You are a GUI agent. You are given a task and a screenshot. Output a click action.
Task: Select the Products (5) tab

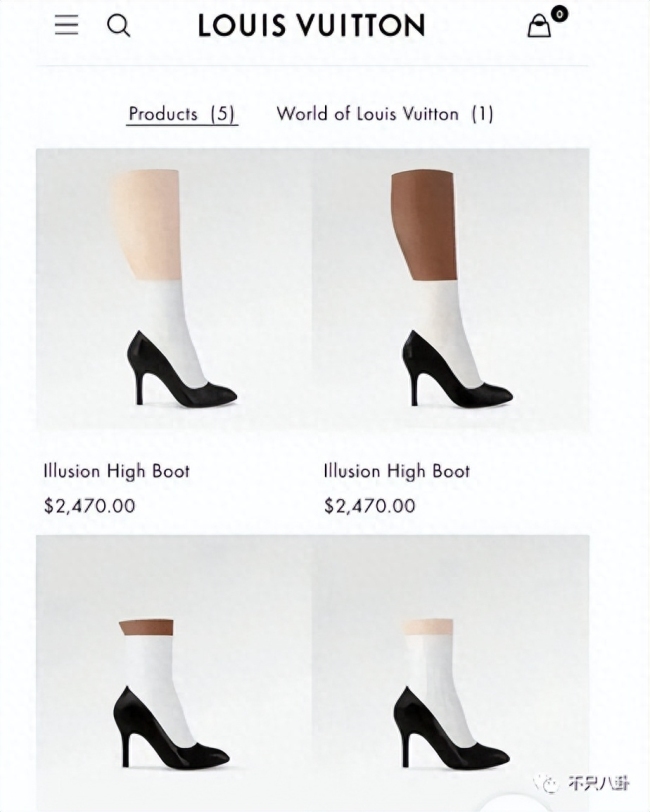coord(182,114)
